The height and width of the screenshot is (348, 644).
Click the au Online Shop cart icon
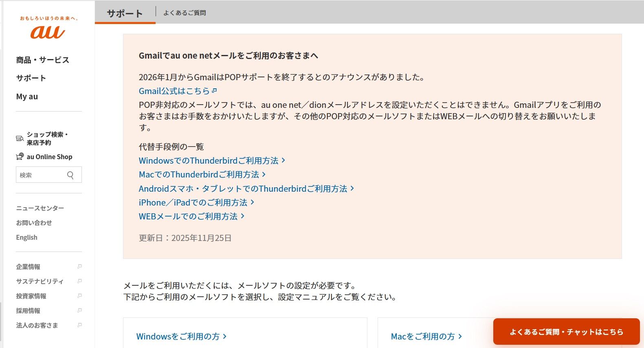pyautogui.click(x=20, y=156)
